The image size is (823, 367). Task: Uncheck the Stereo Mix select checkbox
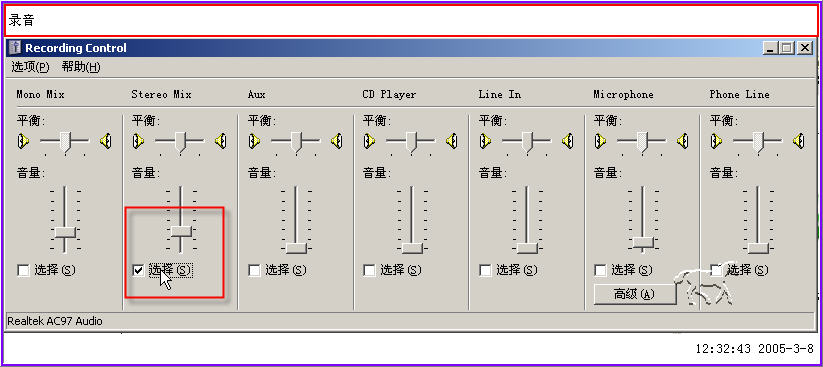click(x=138, y=270)
